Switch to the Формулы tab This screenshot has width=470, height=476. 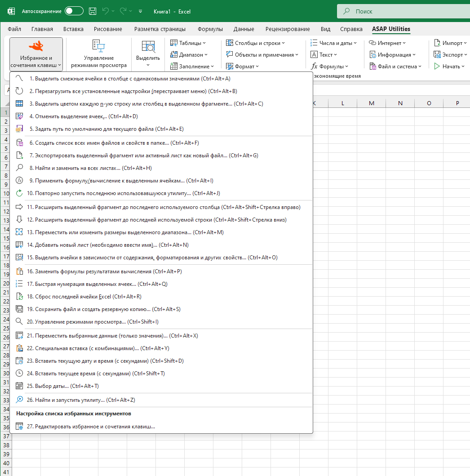click(210, 29)
